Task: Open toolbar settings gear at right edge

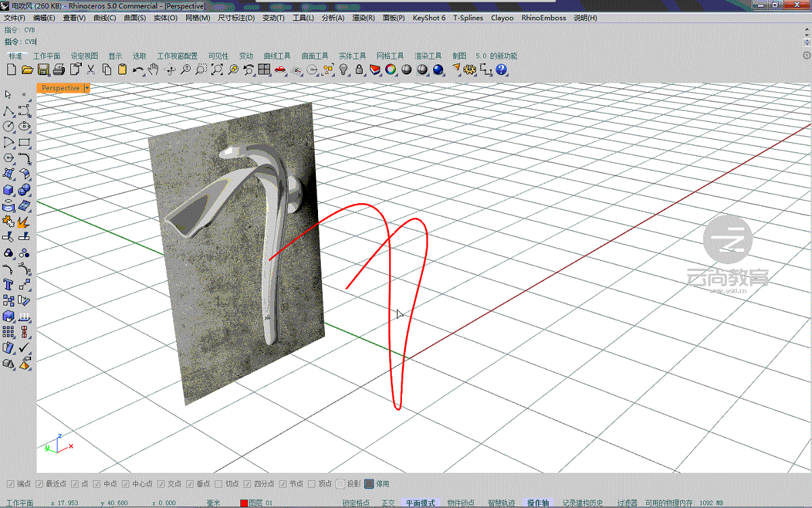Action: [806, 56]
